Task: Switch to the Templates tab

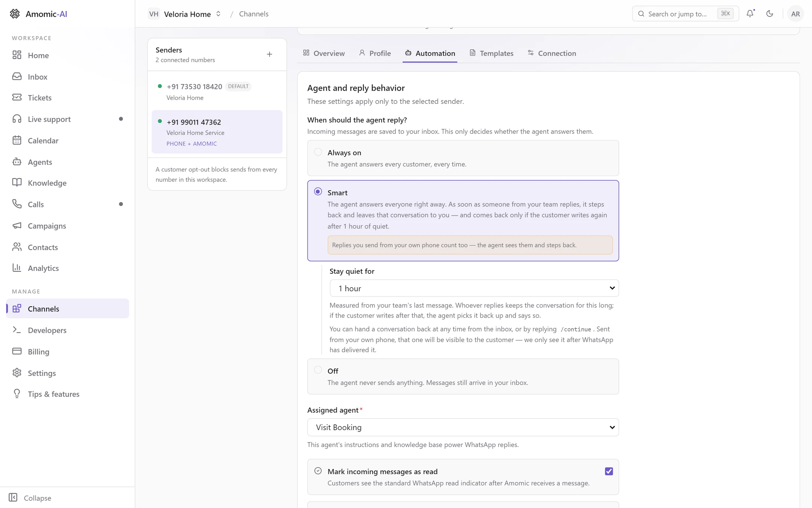Action: (x=491, y=53)
